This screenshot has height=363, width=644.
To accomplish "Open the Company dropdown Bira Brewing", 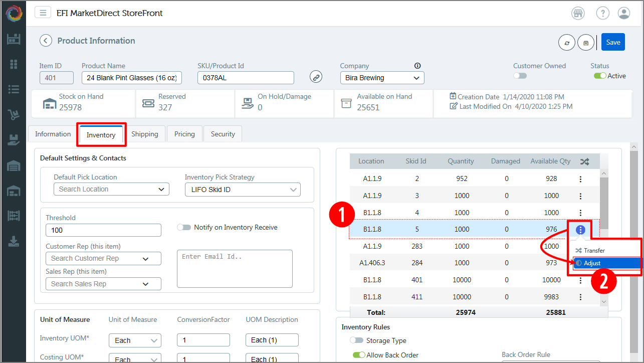I will [382, 78].
